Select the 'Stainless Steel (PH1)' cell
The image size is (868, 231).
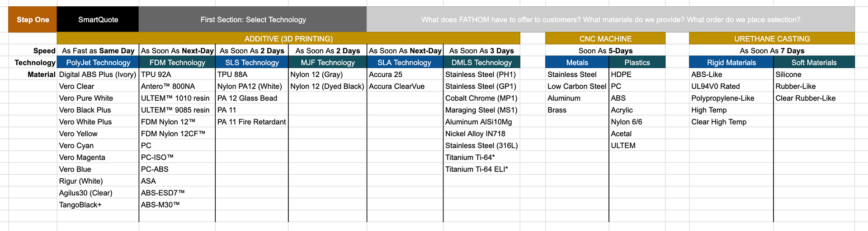[481, 74]
